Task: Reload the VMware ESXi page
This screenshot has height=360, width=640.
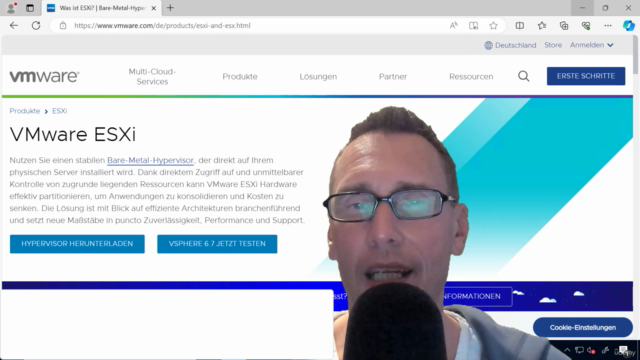Action: pos(36,25)
